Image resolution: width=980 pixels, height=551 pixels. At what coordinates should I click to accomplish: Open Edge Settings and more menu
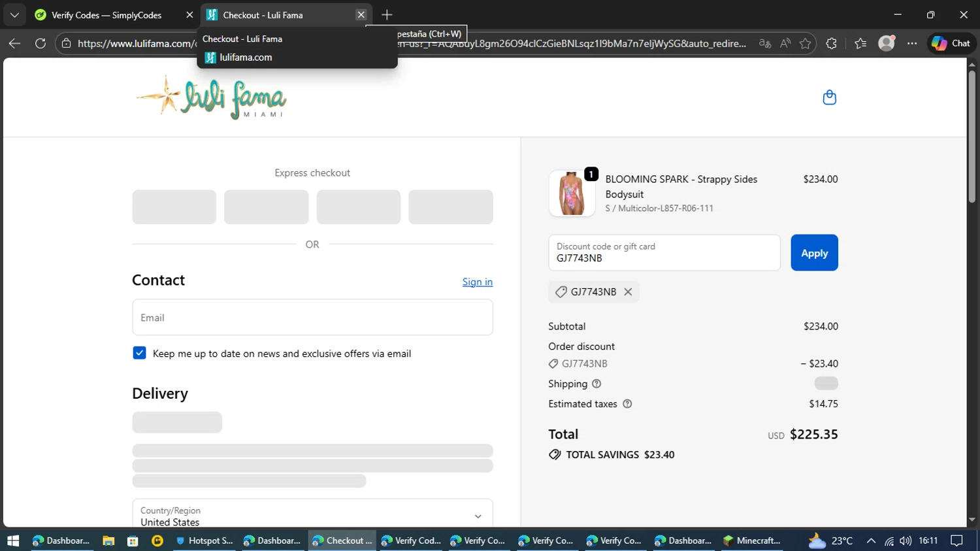(912, 43)
